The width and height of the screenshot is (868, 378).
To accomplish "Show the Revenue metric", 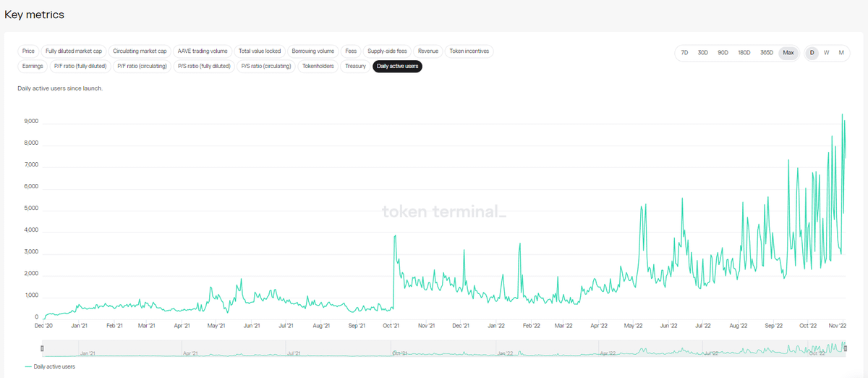I will tap(427, 51).
